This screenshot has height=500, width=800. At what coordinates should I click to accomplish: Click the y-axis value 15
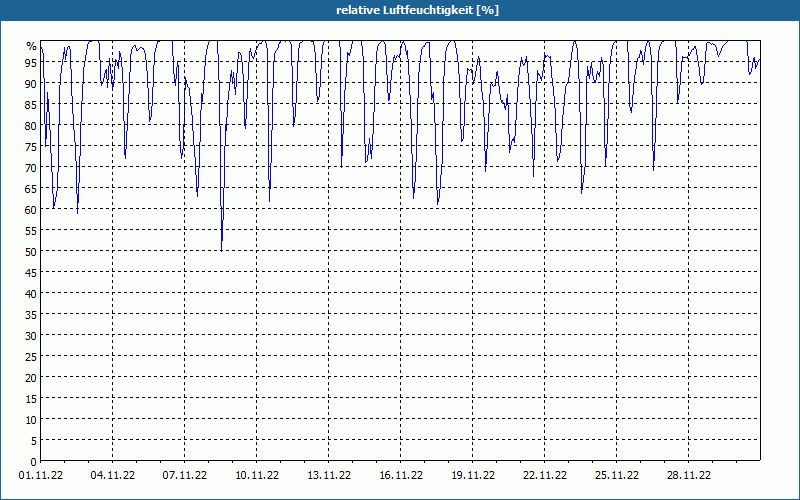coord(31,399)
